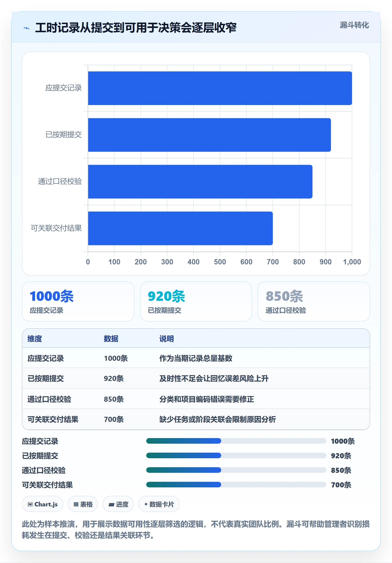Click the 1000条 data card
Screen dimensions: 392x563
(x=78, y=301)
